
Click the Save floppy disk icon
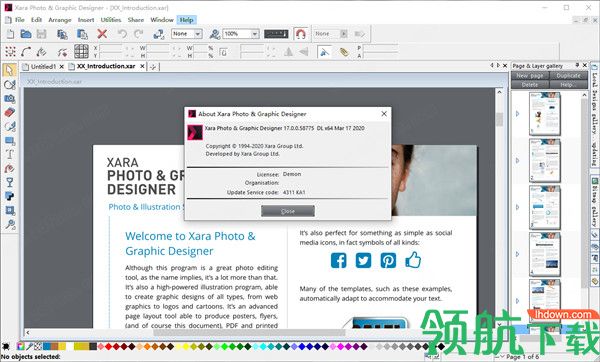point(41,34)
